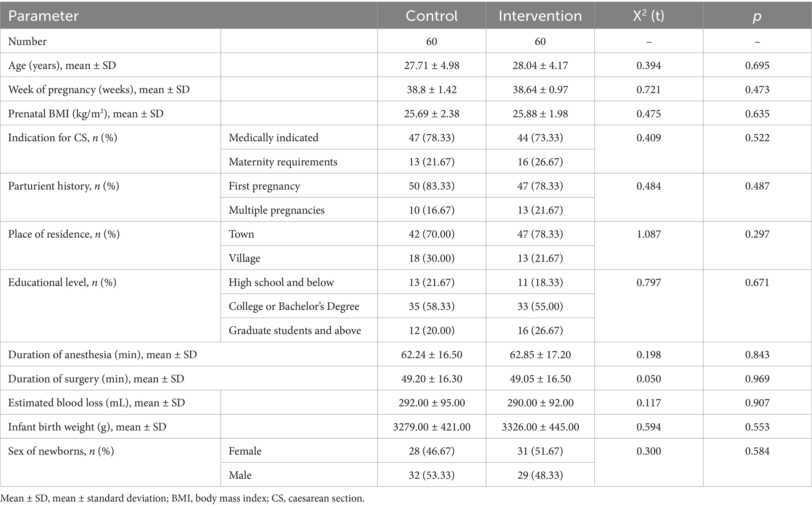The image size is (812, 507).
Task: Select College or Bachelor's Degree cell
Action: (294, 306)
